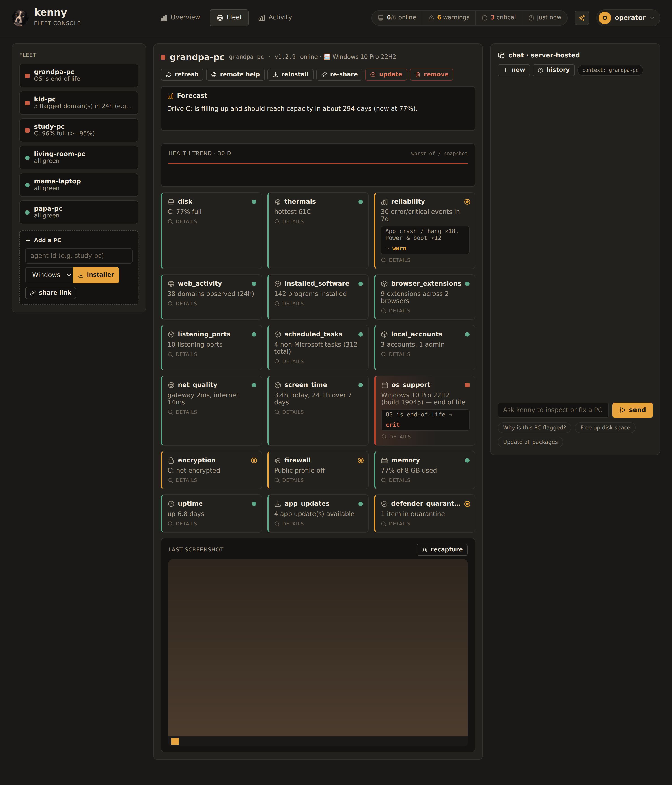Click the memory card icon
Image resolution: width=672 pixels, height=785 pixels.
click(x=384, y=460)
